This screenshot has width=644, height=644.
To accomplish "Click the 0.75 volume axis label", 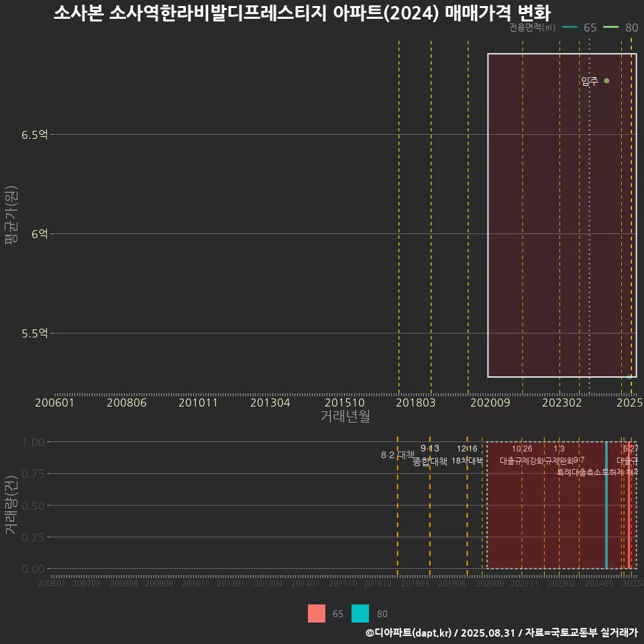I will [x=34, y=474].
